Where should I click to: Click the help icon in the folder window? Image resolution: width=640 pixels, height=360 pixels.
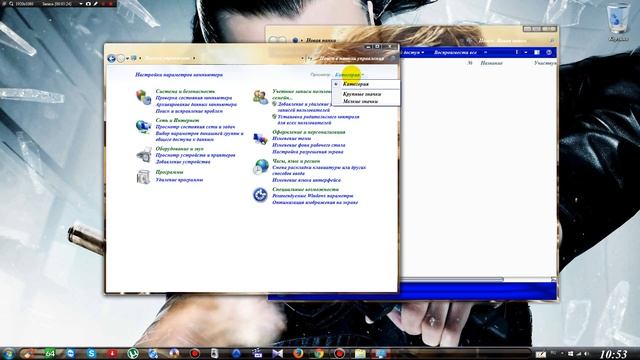tap(549, 52)
